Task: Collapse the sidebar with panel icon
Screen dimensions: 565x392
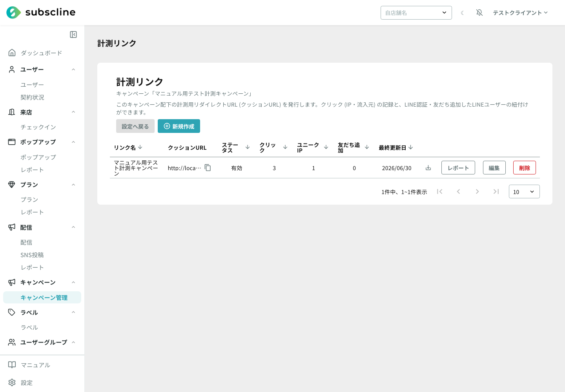Action: click(x=73, y=34)
